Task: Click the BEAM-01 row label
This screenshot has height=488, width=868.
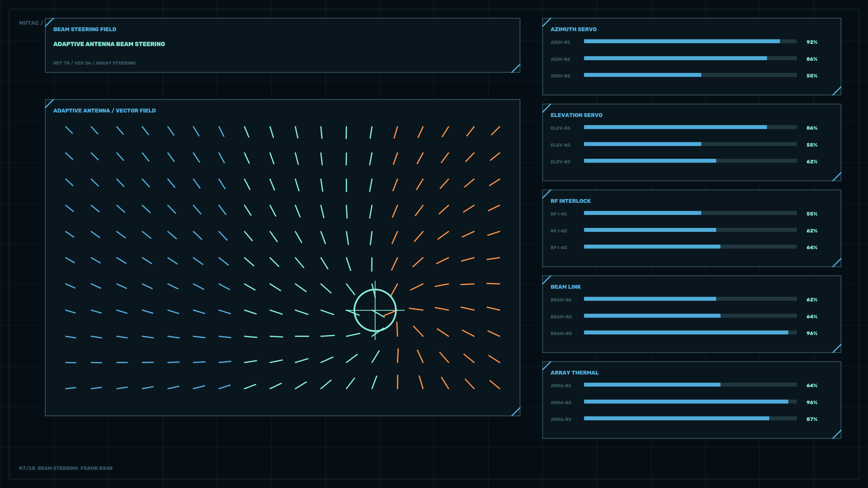Action: pos(561,300)
